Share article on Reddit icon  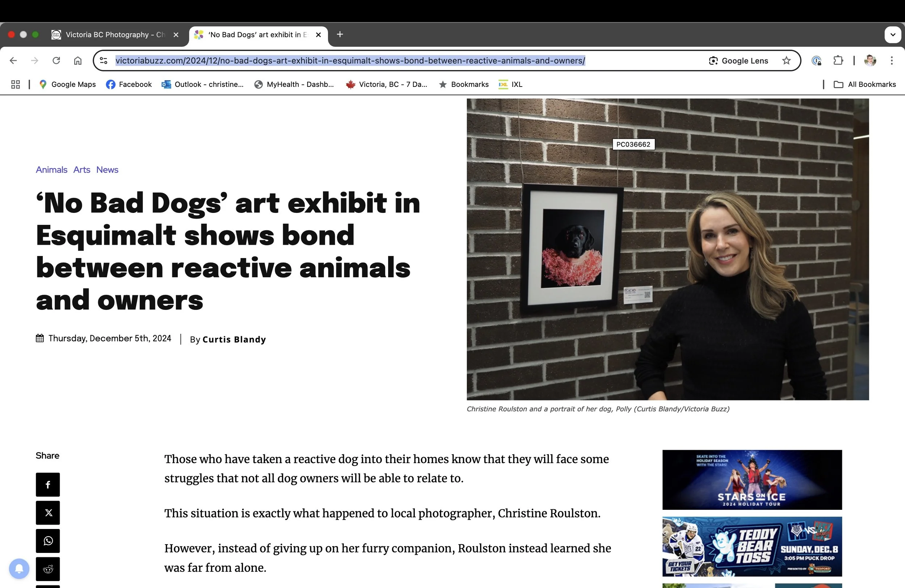[x=48, y=569]
